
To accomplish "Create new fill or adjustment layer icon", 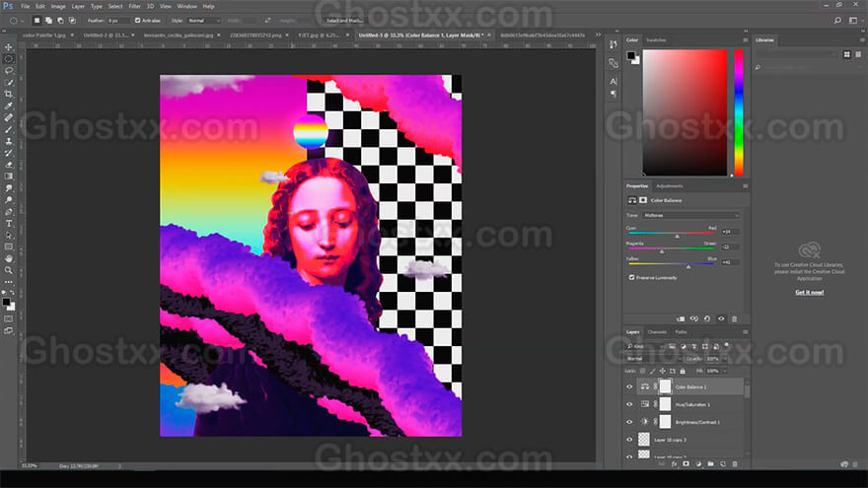I will (698, 463).
